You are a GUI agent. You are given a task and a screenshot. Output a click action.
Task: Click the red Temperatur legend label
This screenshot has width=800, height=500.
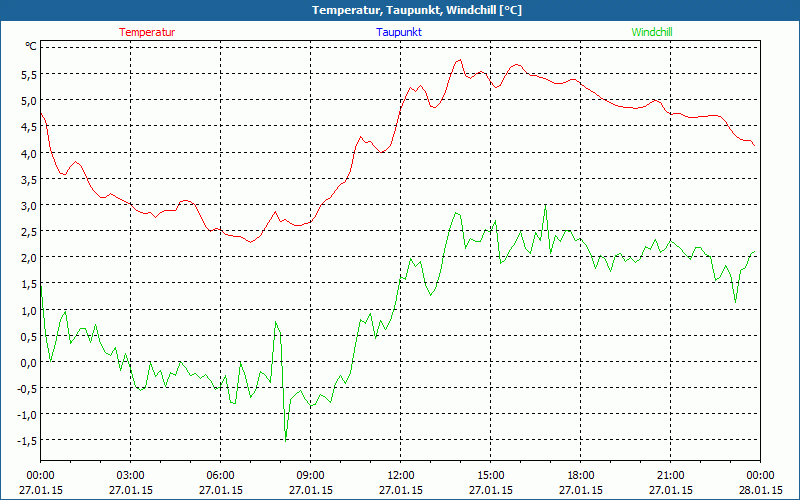(147, 32)
